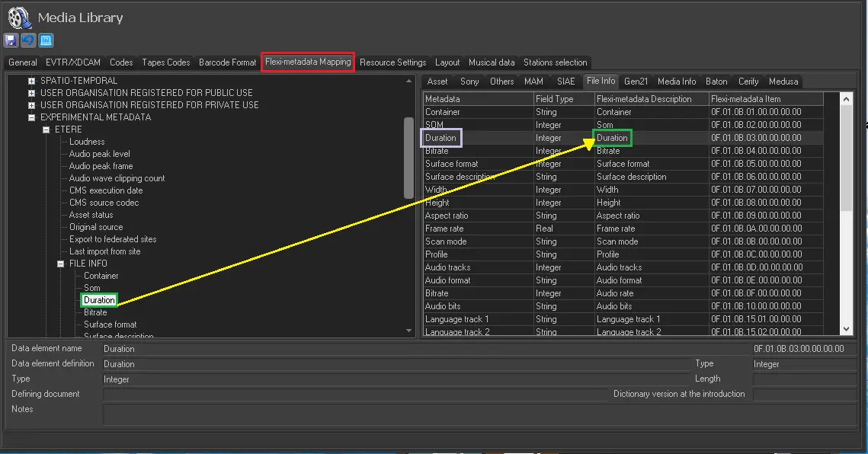Image resolution: width=868 pixels, height=454 pixels.
Task: Click the blue Undo arrow icon
Action: tap(28, 40)
